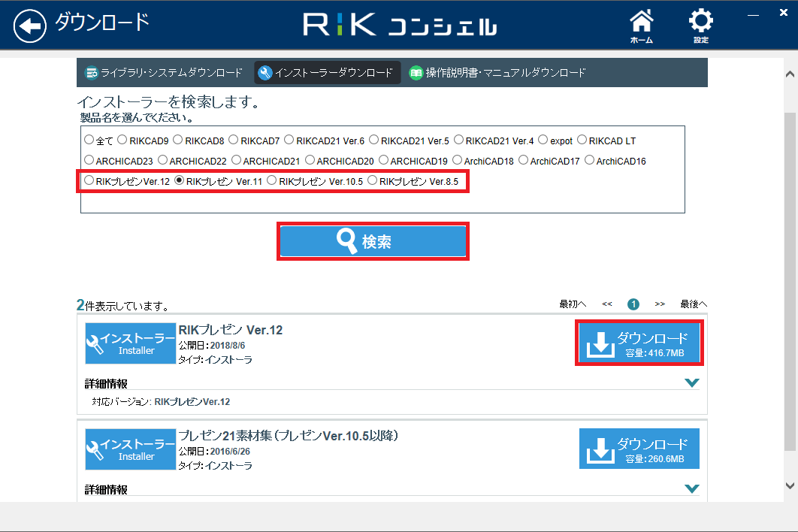This screenshot has height=532, width=798.
Task: Go to Home via house icon
Action: [641, 26]
